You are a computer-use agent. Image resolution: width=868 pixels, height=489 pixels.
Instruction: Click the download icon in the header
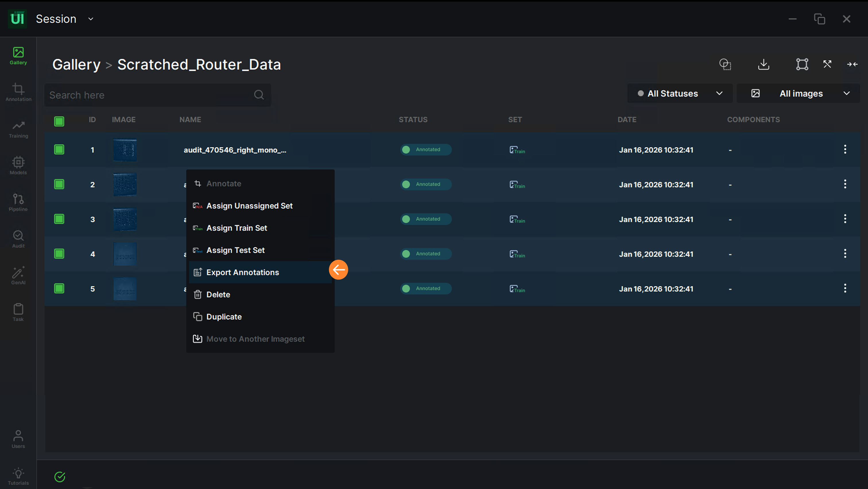coord(764,64)
